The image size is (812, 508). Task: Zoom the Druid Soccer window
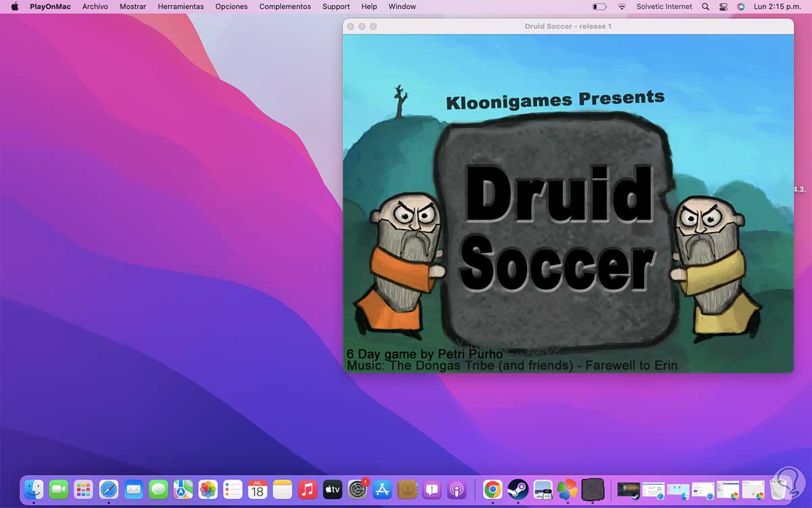click(x=374, y=26)
